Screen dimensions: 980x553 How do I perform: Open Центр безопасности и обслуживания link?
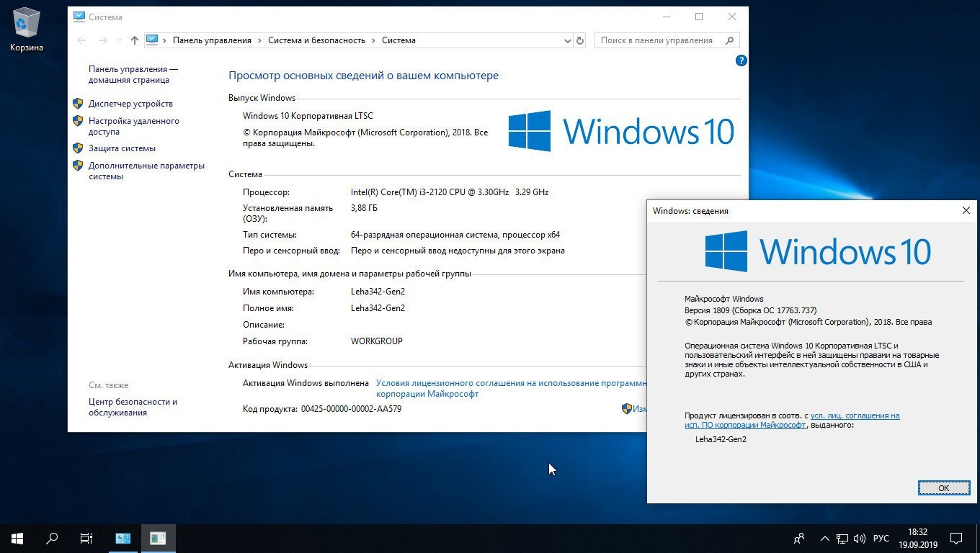133,407
